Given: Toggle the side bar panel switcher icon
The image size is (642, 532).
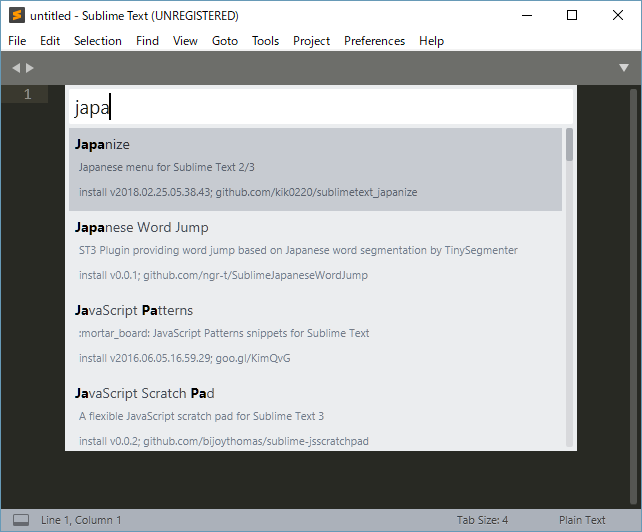Looking at the screenshot, I should tap(21, 520).
